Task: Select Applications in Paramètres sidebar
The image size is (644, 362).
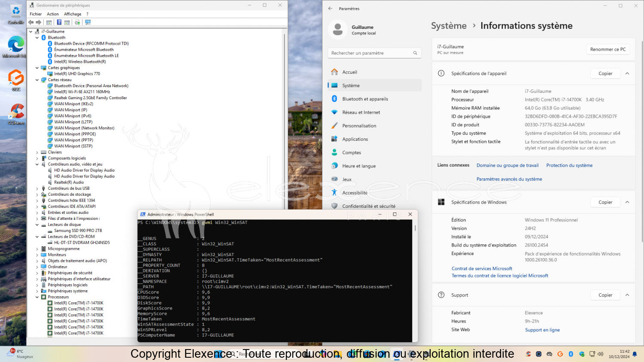Action: pyautogui.click(x=374, y=139)
